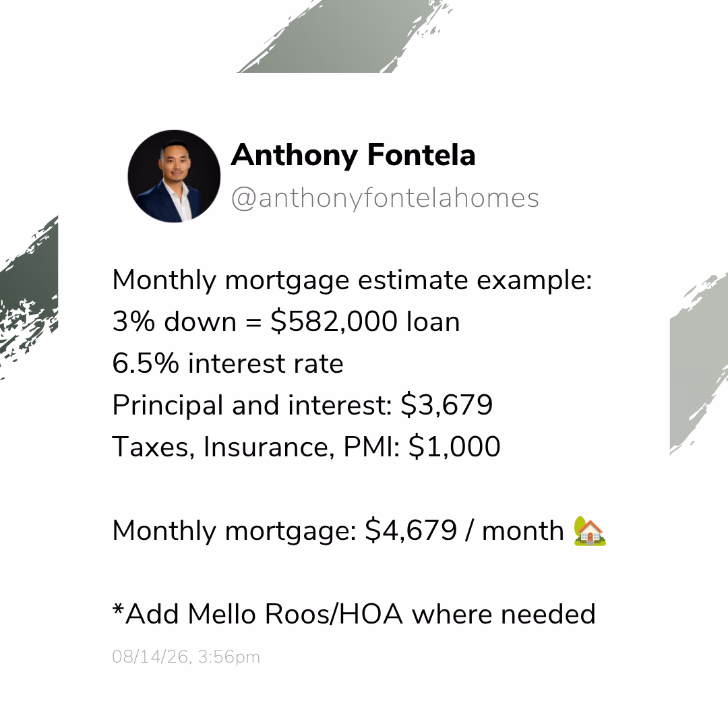The height and width of the screenshot is (728, 728).
Task: Click the 08/14/26, 3:56pm timestamp
Action: point(186,657)
